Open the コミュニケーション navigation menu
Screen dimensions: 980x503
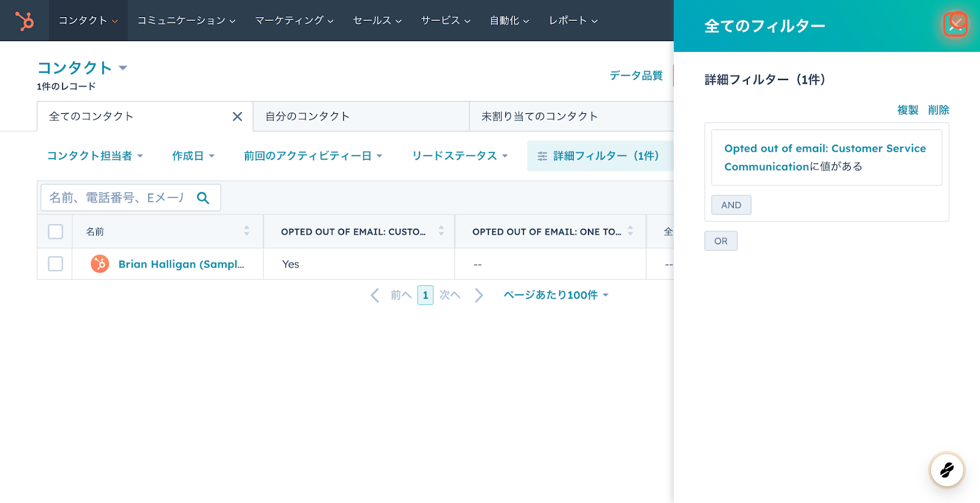[186, 20]
